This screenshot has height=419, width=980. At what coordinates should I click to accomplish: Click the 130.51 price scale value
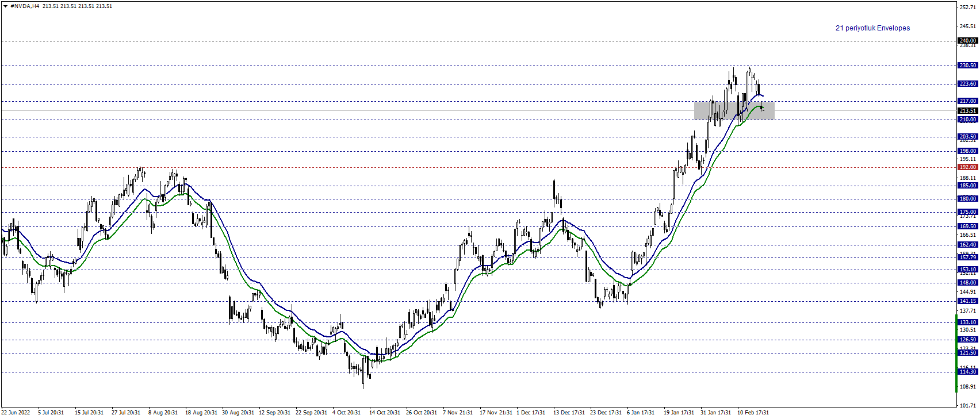[x=968, y=330]
